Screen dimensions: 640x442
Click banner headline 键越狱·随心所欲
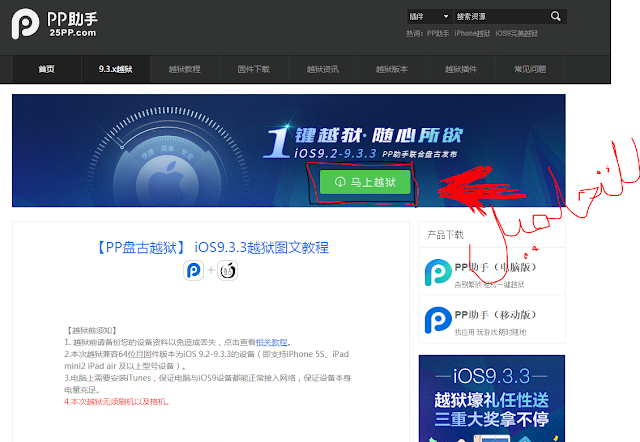pos(378,135)
